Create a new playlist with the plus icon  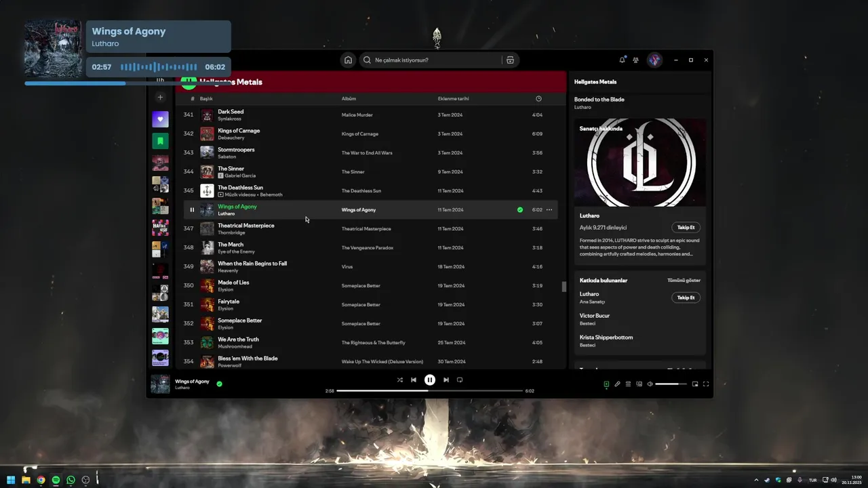[x=160, y=97]
